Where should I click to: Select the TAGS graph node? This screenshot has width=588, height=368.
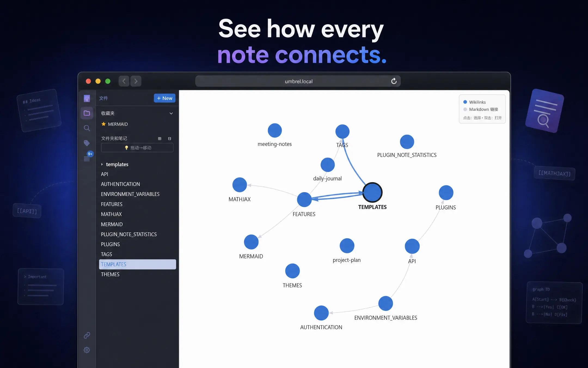pyautogui.click(x=342, y=132)
